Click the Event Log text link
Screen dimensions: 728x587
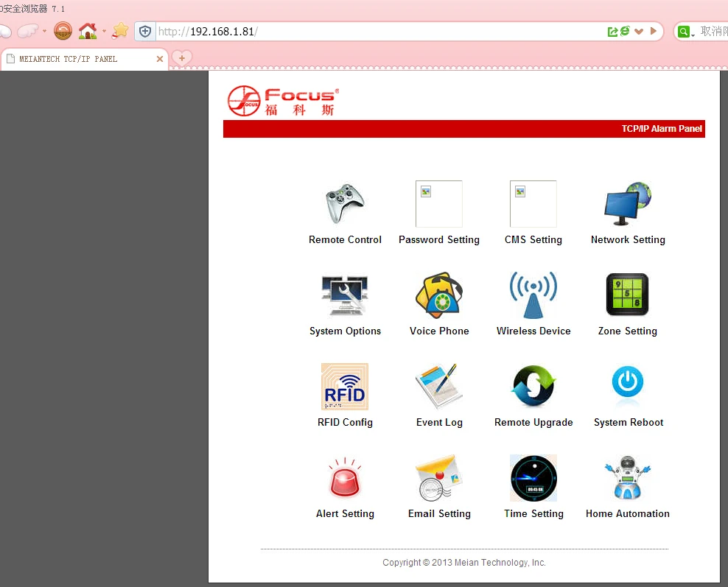click(438, 423)
